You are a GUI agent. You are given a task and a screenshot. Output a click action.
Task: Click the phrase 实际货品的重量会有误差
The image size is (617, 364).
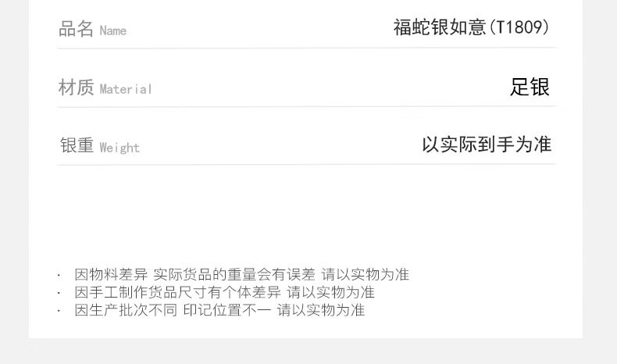(x=234, y=274)
